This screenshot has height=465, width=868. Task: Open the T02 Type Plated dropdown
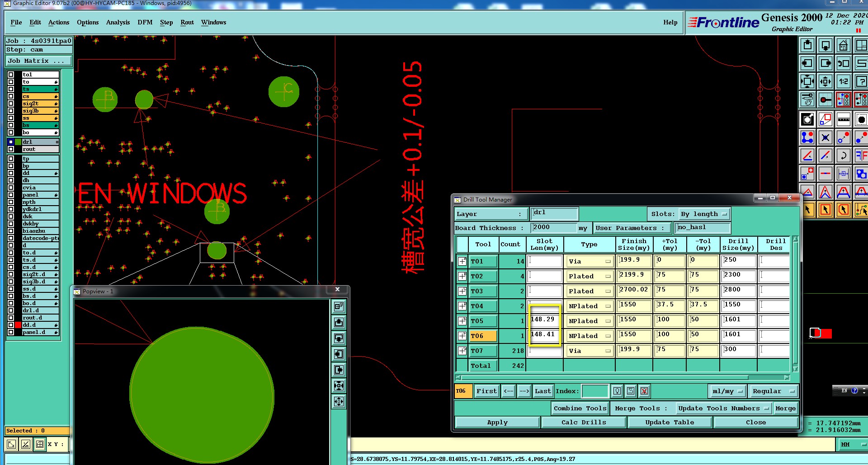[590, 276]
